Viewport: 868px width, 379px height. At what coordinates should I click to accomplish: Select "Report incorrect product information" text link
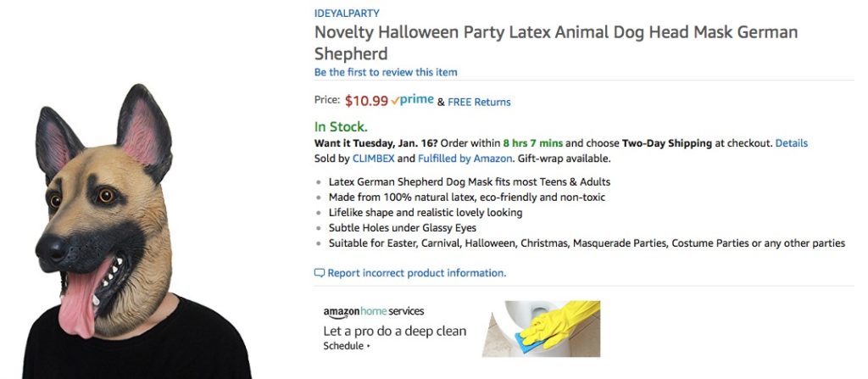tap(416, 273)
